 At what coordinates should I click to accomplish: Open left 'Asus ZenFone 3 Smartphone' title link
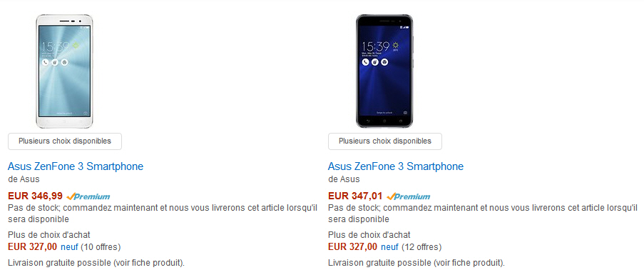(76, 166)
